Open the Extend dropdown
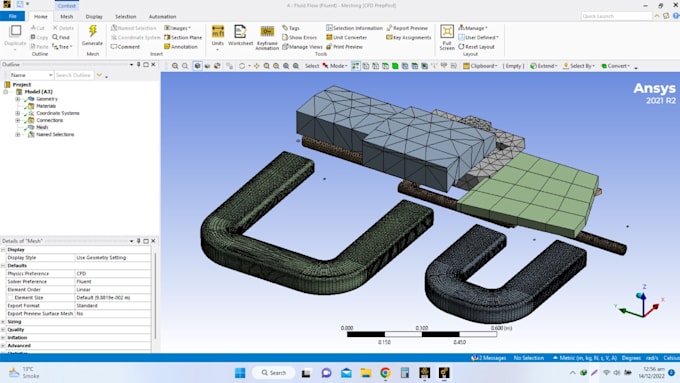 tap(544, 66)
